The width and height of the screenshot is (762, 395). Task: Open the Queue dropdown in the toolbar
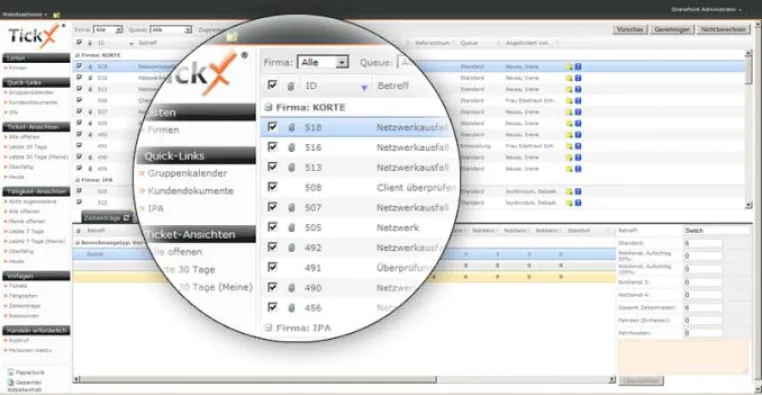(171, 30)
